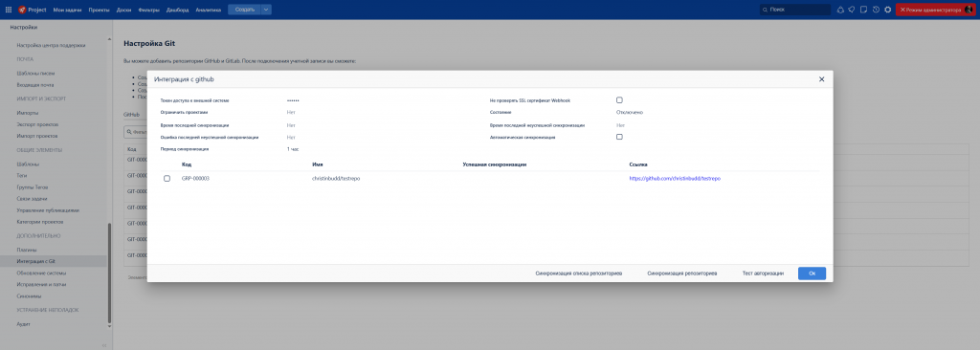The image size is (980, 350).
Task: Open 'Группы Тегов' in sidebar
Action: [33, 186]
